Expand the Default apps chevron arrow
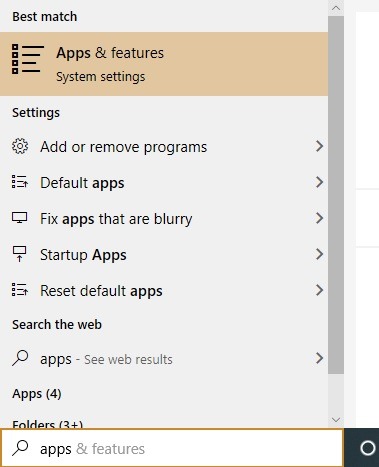Viewport: 379px width, 467px height. click(x=319, y=182)
